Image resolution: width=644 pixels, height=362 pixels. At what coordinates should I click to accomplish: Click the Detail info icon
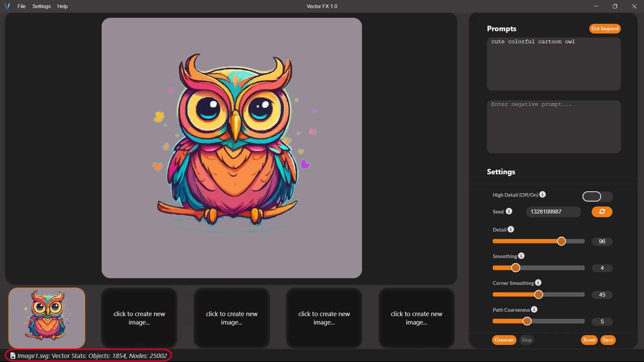click(511, 229)
